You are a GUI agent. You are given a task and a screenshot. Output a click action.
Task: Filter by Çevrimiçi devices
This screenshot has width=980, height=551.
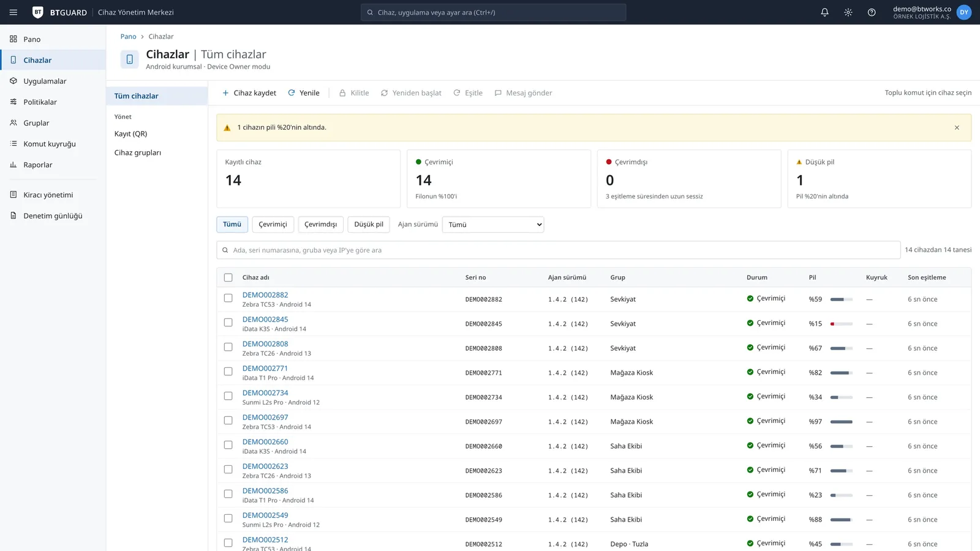tap(273, 225)
